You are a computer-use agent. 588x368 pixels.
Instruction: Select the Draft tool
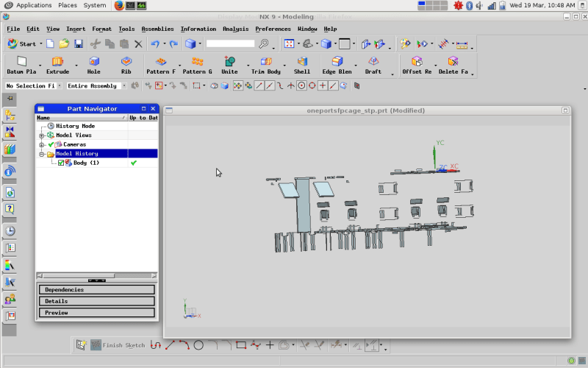click(373, 65)
